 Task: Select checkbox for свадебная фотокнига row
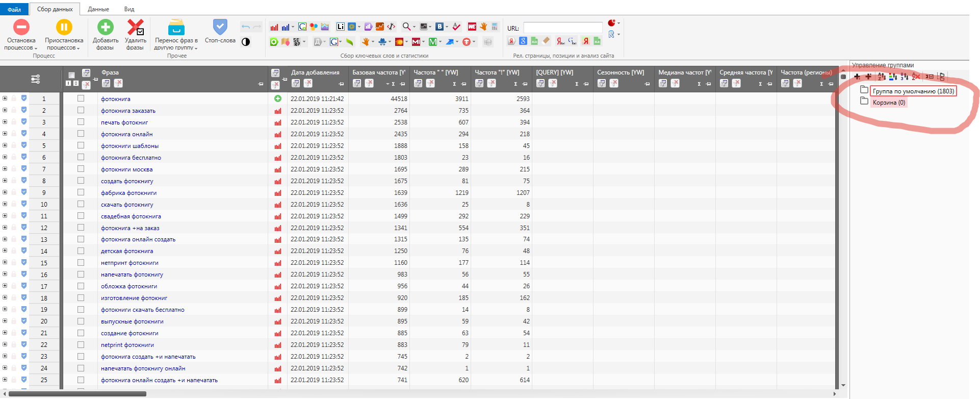[x=81, y=216]
